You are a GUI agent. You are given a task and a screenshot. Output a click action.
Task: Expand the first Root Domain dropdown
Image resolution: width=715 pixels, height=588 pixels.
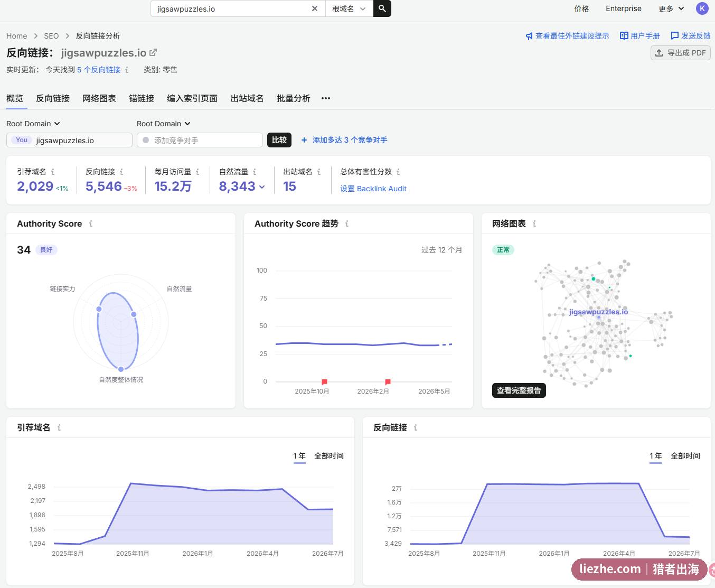pos(33,124)
